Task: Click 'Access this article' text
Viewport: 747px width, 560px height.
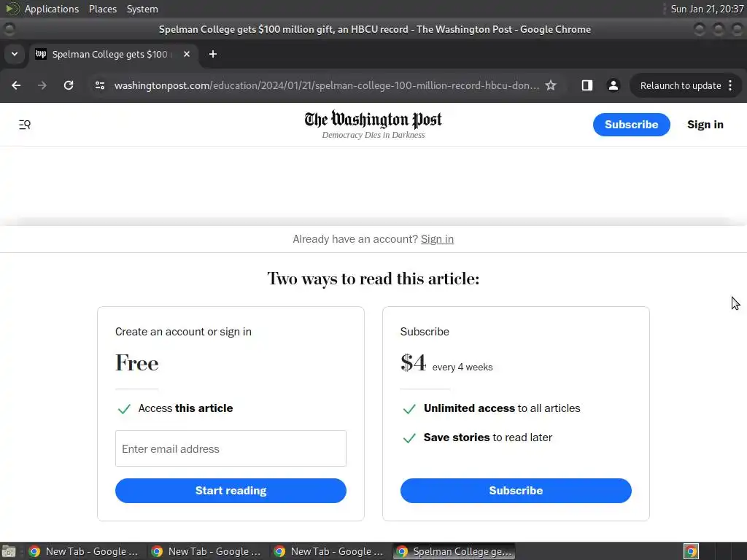Action: [x=186, y=408]
